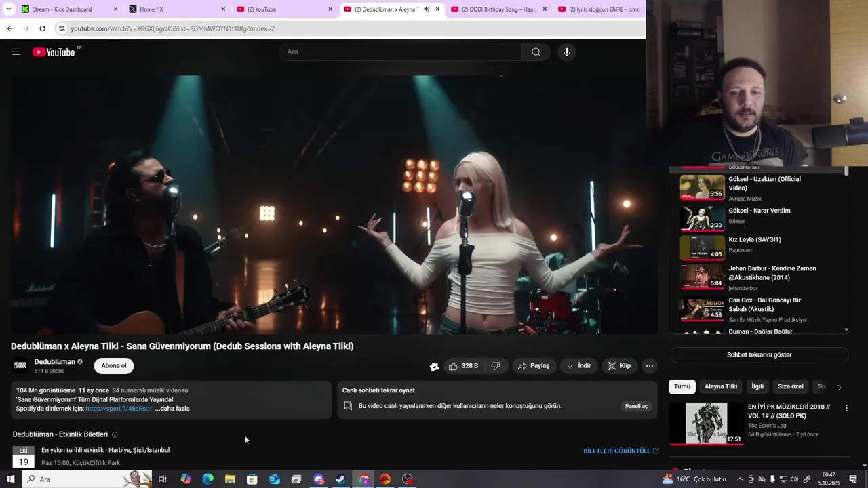868x488 pixels.
Task: Open Chrome tab search dropdown arrow
Action: [x=9, y=9]
